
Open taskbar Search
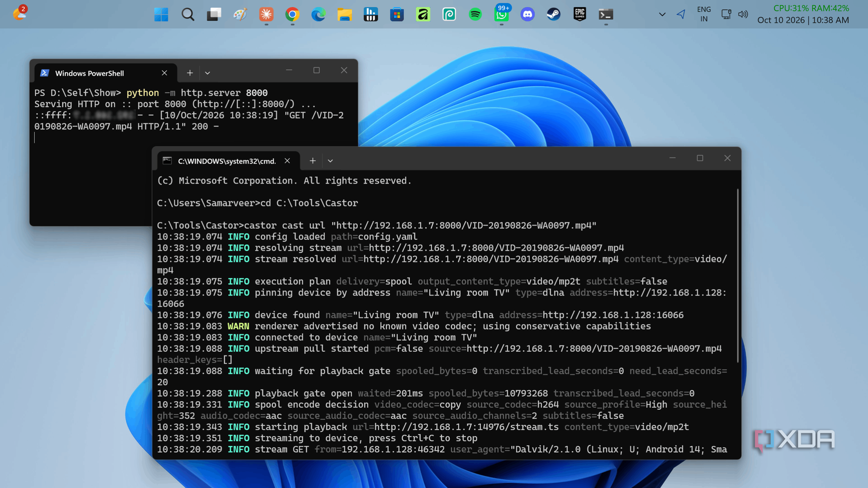click(x=188, y=14)
